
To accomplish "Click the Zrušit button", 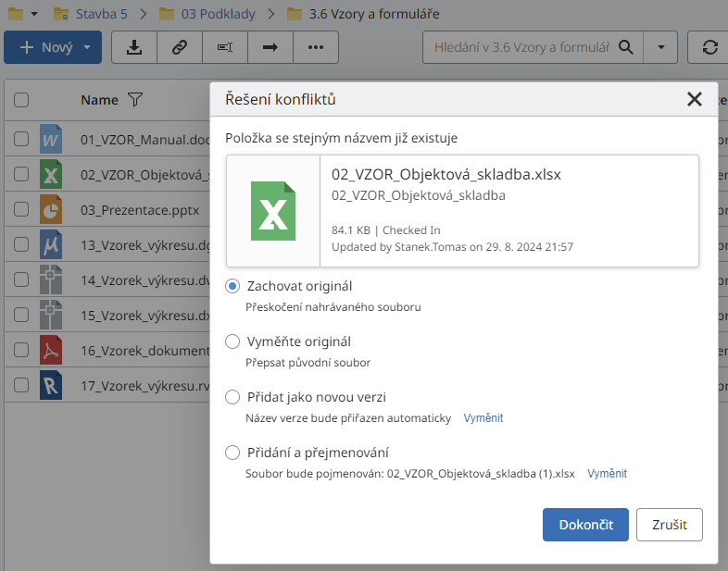I will pos(669,525).
